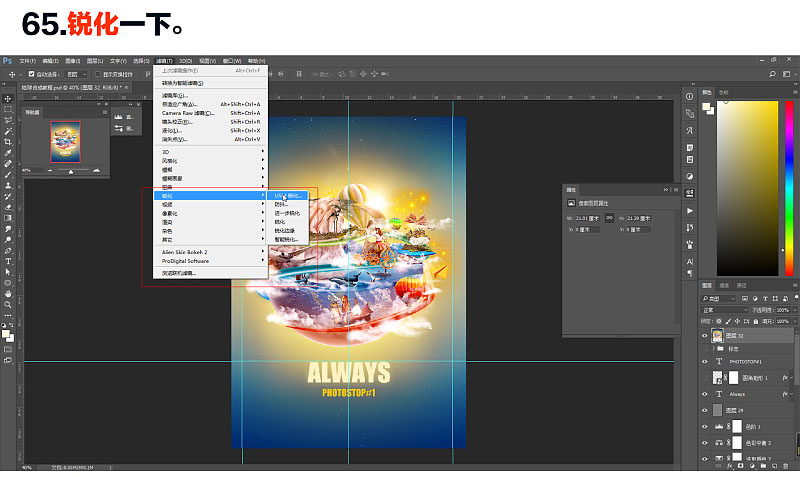Click the navigator zoom-in mountain button
This screenshot has width=800, height=477.
point(96,170)
